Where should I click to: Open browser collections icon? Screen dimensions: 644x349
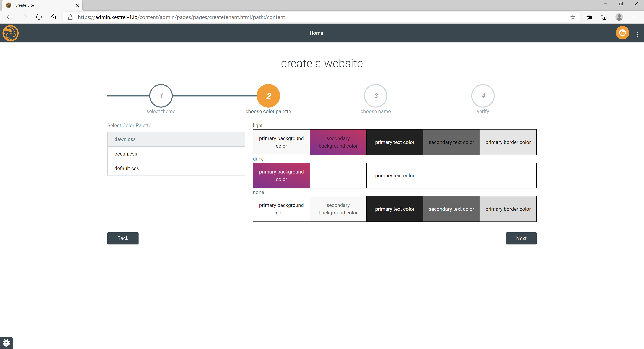[604, 17]
